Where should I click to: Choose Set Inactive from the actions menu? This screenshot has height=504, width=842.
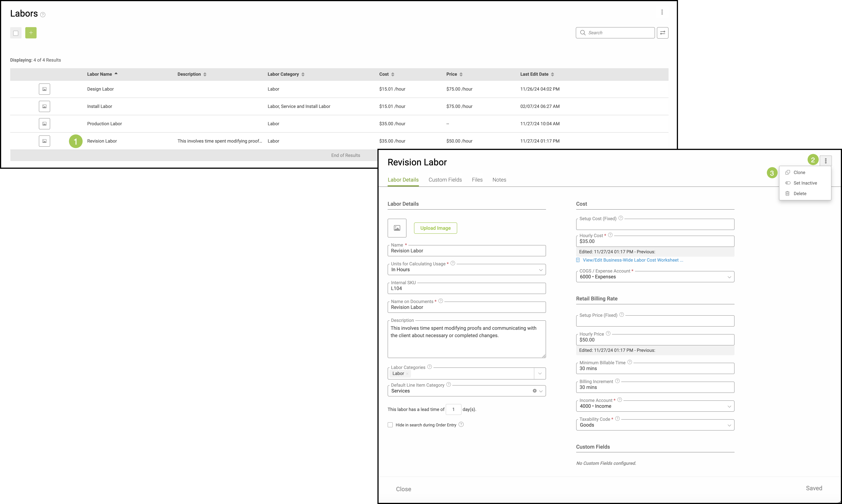click(x=805, y=183)
